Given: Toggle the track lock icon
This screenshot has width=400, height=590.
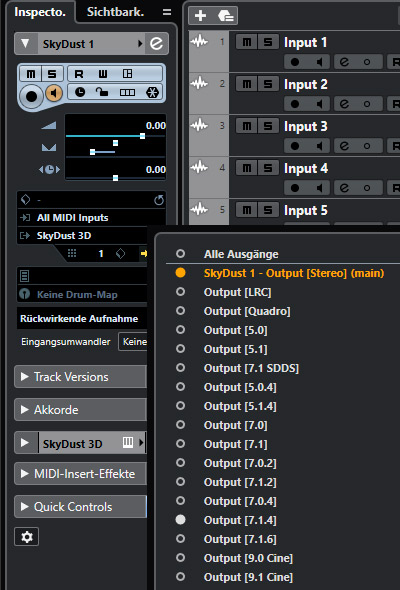Looking at the screenshot, I should point(102,92).
